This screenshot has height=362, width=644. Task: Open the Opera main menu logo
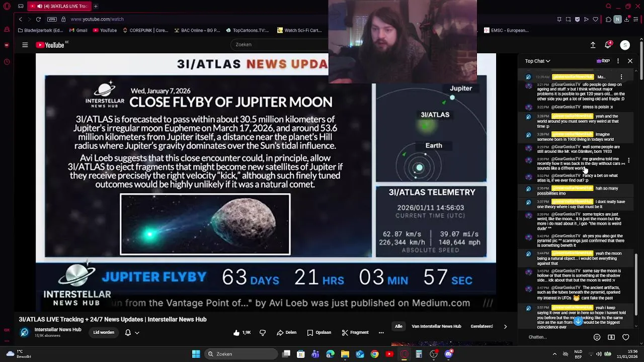(x=7, y=6)
